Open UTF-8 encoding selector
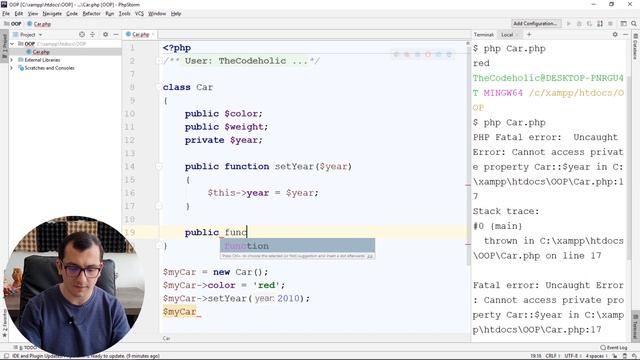 tap(573, 356)
